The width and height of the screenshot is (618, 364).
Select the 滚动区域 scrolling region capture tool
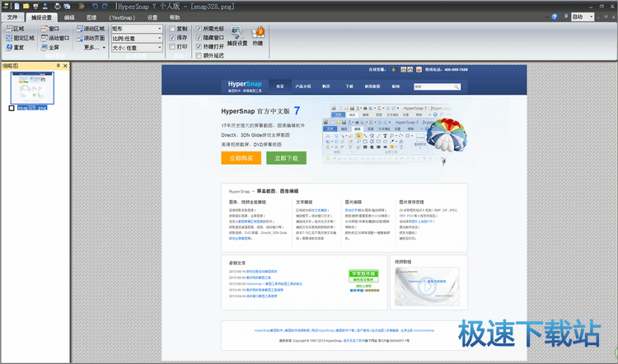click(91, 29)
